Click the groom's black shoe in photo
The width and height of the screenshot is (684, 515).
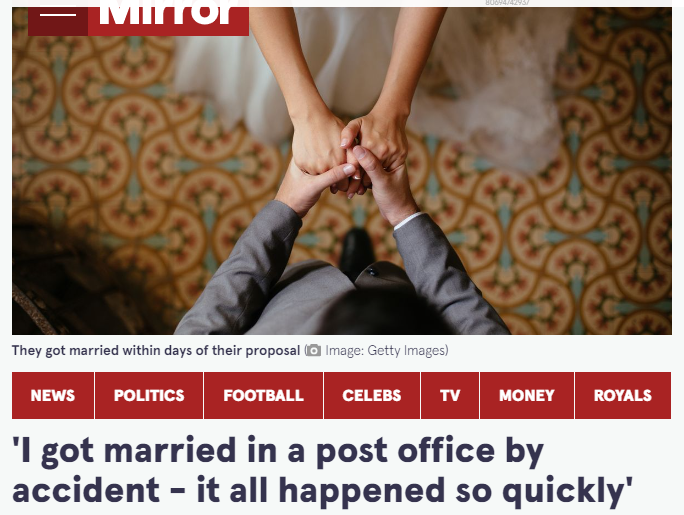coord(357,252)
